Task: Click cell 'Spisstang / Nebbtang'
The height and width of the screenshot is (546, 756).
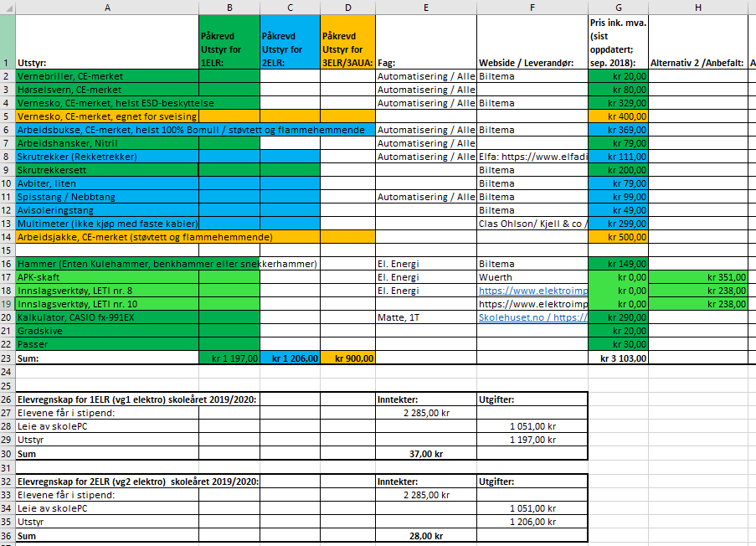Action: (107, 197)
